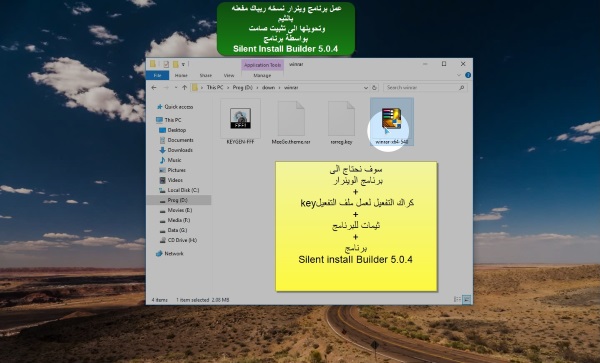Open Music from the navigation pane
Screen dimensions: 600x363
pyautogui.click(x=170, y=160)
